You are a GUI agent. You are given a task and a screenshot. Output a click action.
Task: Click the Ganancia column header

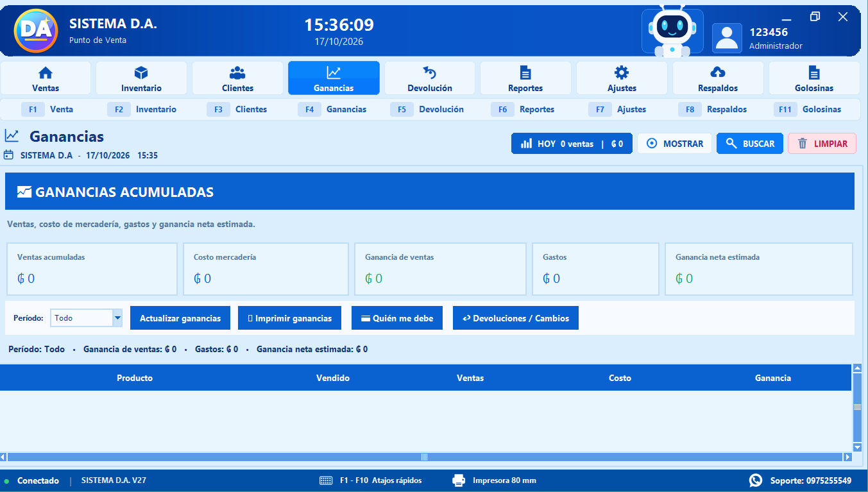point(773,378)
